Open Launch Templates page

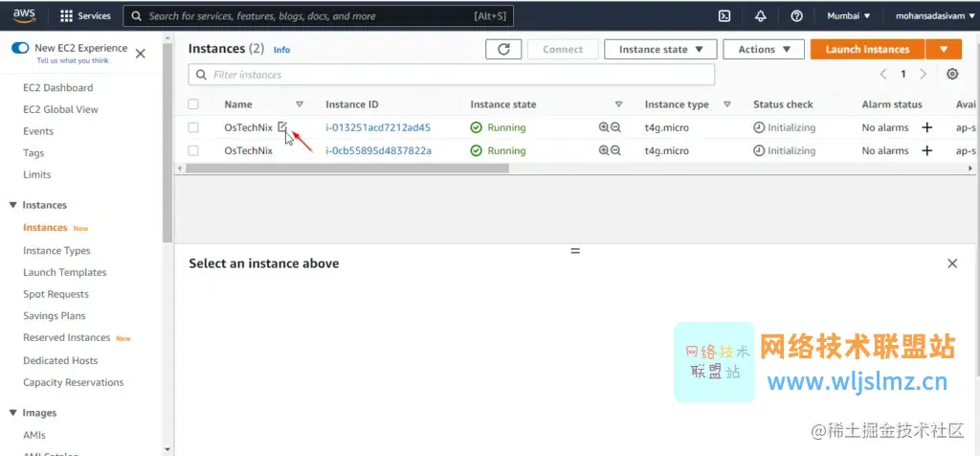pos(65,273)
